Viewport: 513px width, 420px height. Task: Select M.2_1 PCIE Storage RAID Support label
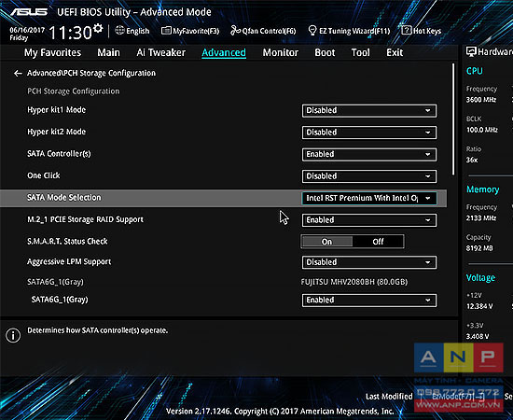tap(86, 219)
